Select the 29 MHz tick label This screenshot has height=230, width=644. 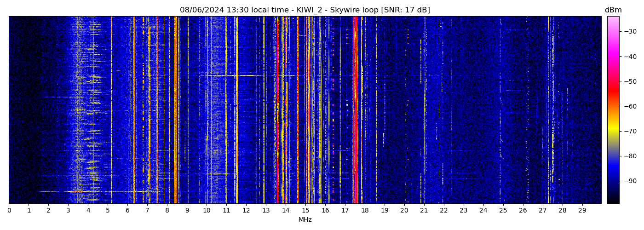pos(582,211)
